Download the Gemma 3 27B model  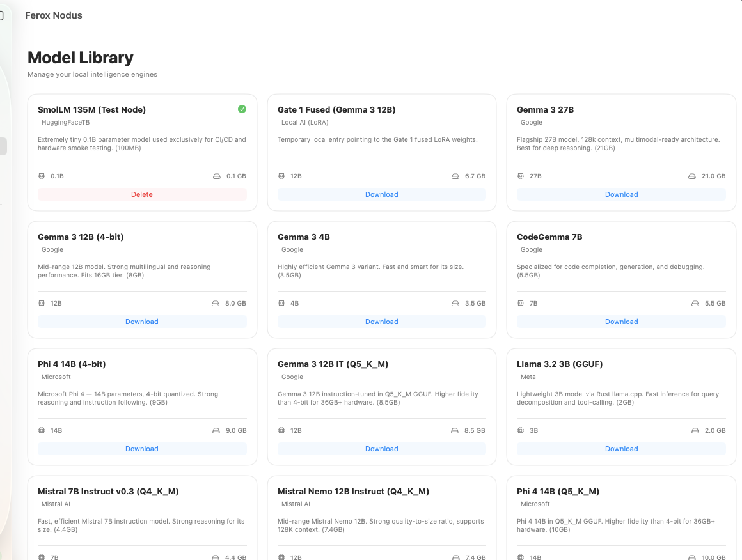(x=621, y=194)
